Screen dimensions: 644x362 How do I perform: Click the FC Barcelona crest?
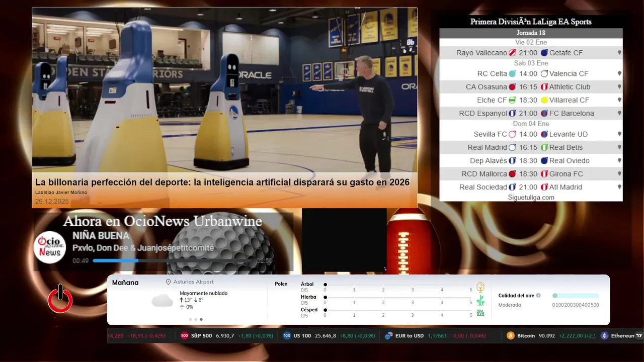tap(544, 113)
